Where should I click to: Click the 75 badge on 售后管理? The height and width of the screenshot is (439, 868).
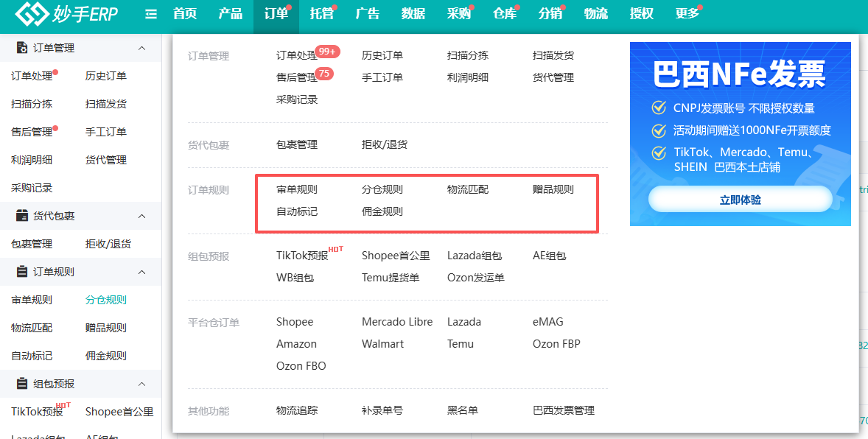324,74
